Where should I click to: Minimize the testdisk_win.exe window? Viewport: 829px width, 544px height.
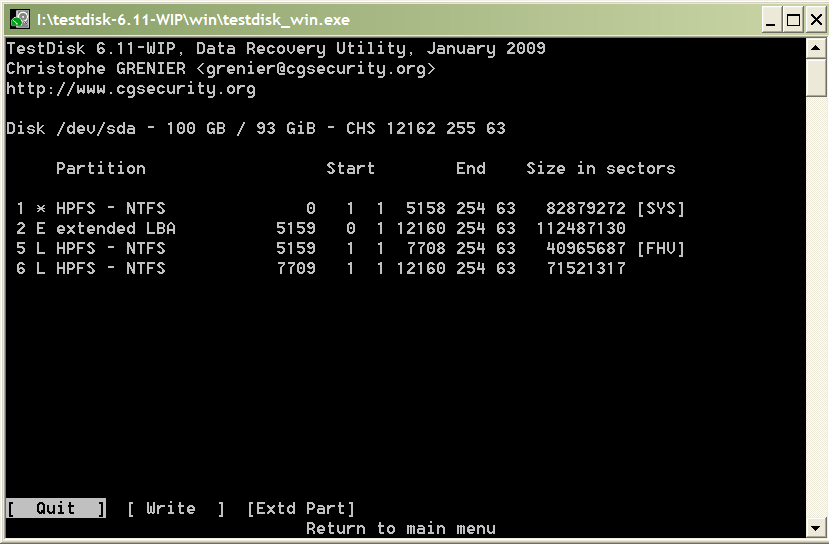pos(771,20)
